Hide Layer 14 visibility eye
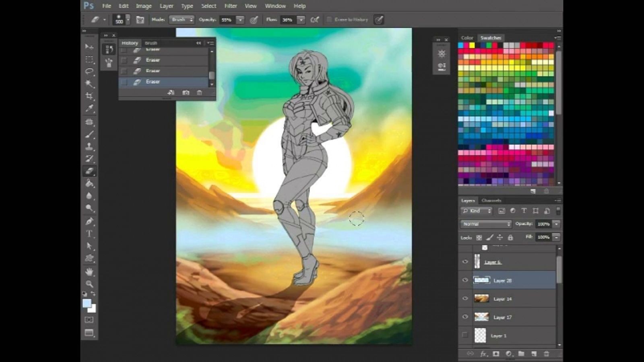644x362 pixels. click(465, 299)
